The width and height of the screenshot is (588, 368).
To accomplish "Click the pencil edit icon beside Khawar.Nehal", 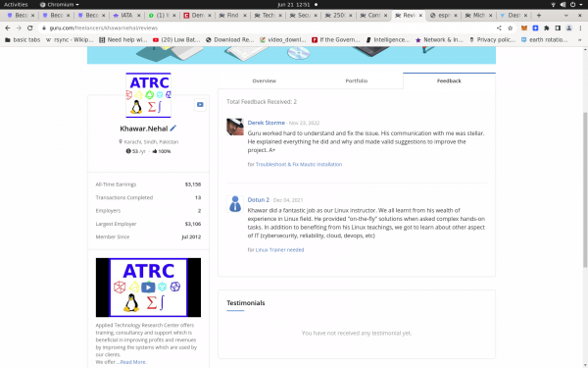I will click(172, 129).
